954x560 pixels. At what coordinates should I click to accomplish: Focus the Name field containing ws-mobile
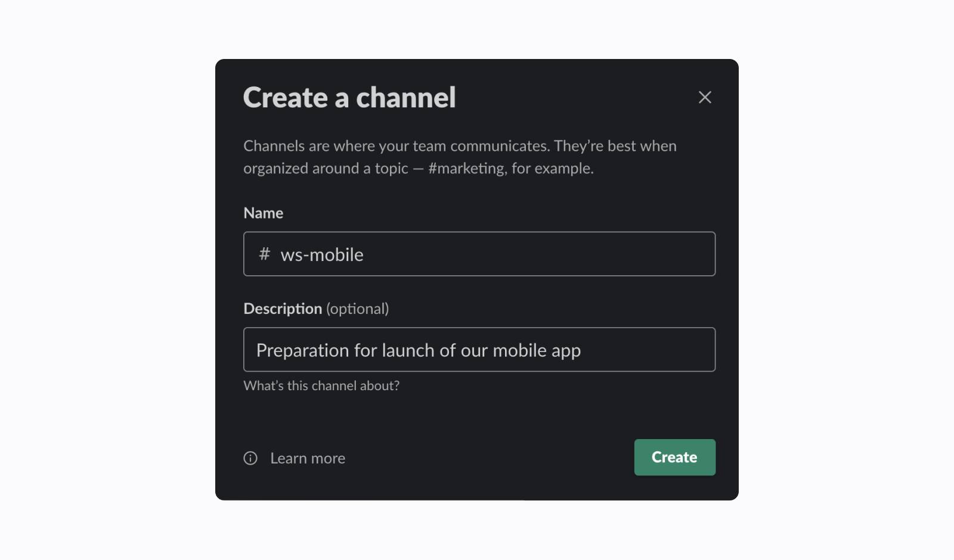pyautogui.click(x=479, y=254)
